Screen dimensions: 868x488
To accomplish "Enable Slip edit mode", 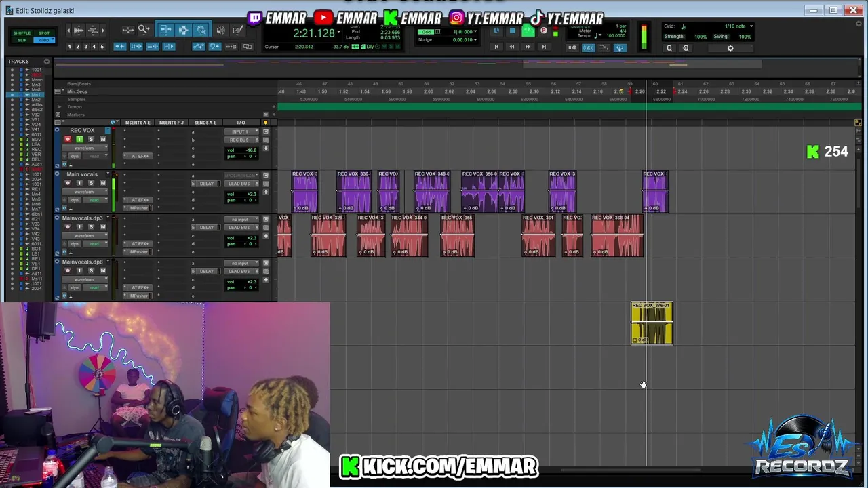I will click(22, 40).
